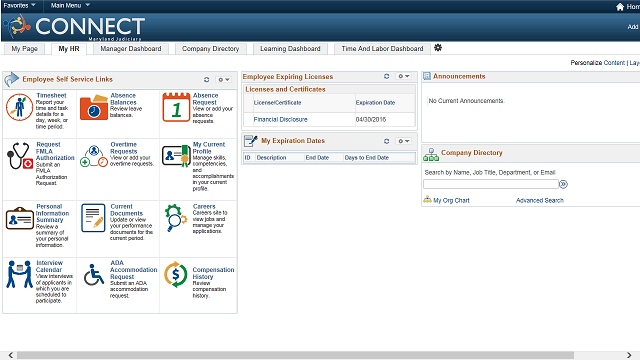The width and height of the screenshot is (640, 360).
Task: Open My Expiration Dates settings dropdown
Action: [x=404, y=141]
